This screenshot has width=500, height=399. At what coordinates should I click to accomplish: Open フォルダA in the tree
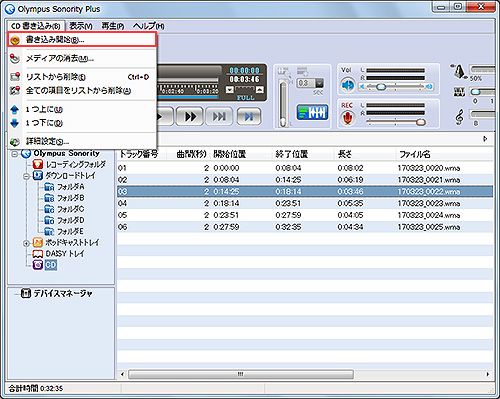[x=70, y=187]
